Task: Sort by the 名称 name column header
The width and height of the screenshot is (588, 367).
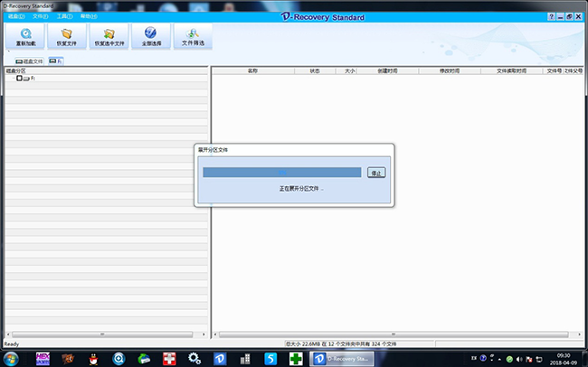Action: [253, 71]
